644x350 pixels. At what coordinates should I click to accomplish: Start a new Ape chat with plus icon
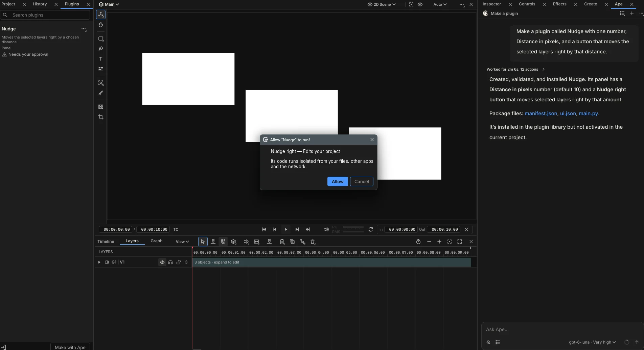coord(631,13)
